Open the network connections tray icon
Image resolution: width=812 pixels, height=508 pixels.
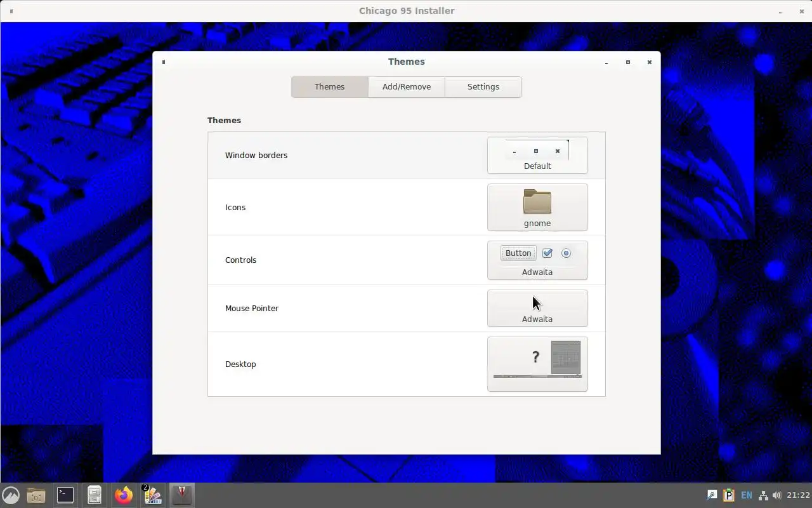coord(763,495)
